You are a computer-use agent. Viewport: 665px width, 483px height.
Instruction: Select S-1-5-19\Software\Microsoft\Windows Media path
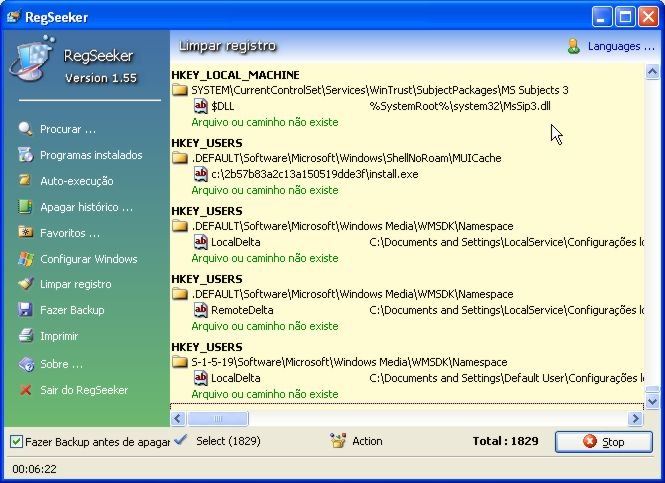[x=349, y=362]
